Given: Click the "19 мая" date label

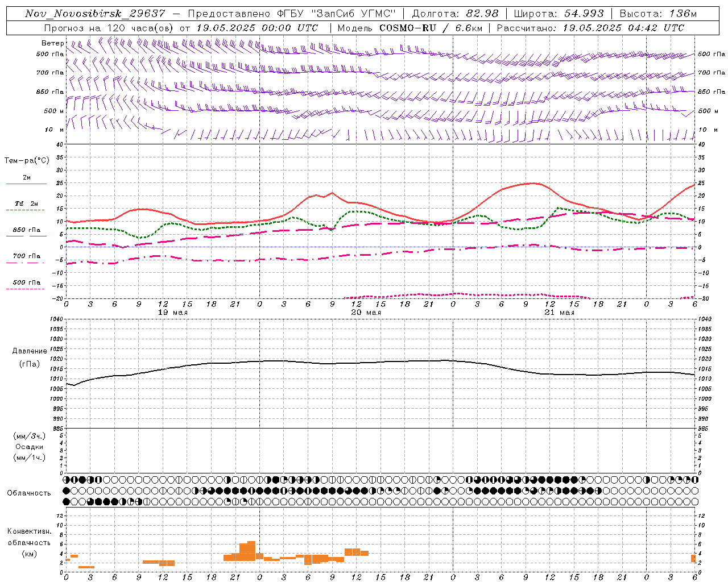Looking at the screenshot, I should [172, 313].
